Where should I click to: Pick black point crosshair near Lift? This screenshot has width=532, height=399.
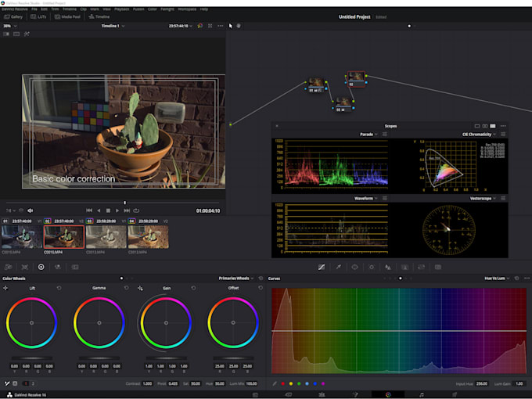(x=5, y=288)
